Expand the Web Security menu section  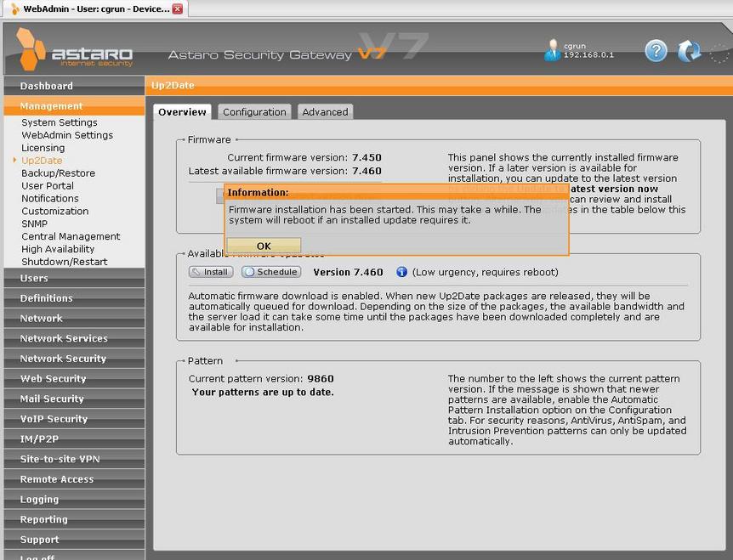click(x=74, y=378)
